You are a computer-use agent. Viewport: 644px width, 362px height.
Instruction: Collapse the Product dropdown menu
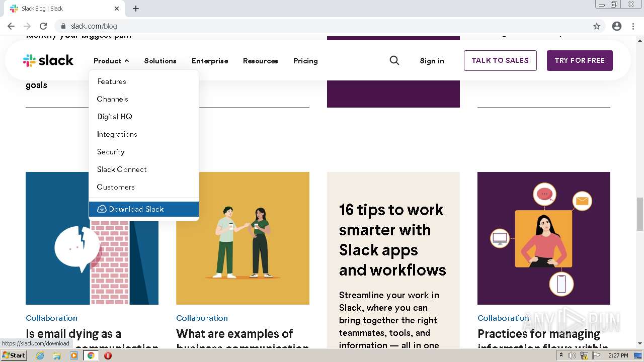[x=111, y=61]
